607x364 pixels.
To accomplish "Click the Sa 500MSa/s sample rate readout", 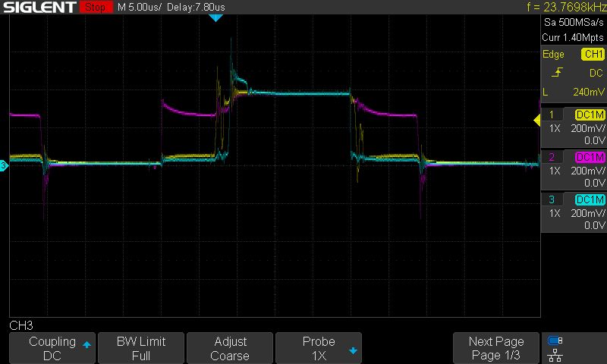I will [x=574, y=22].
